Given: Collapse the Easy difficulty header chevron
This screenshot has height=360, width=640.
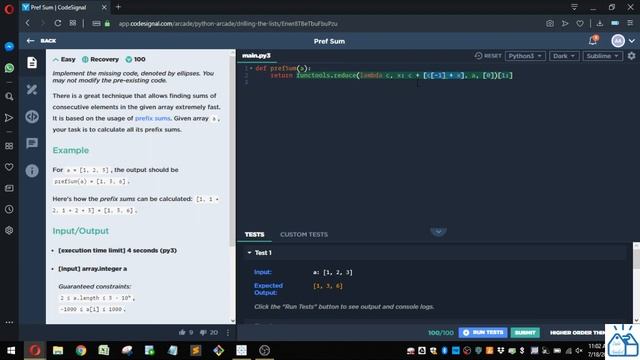Looking at the screenshot, I should [56, 60].
